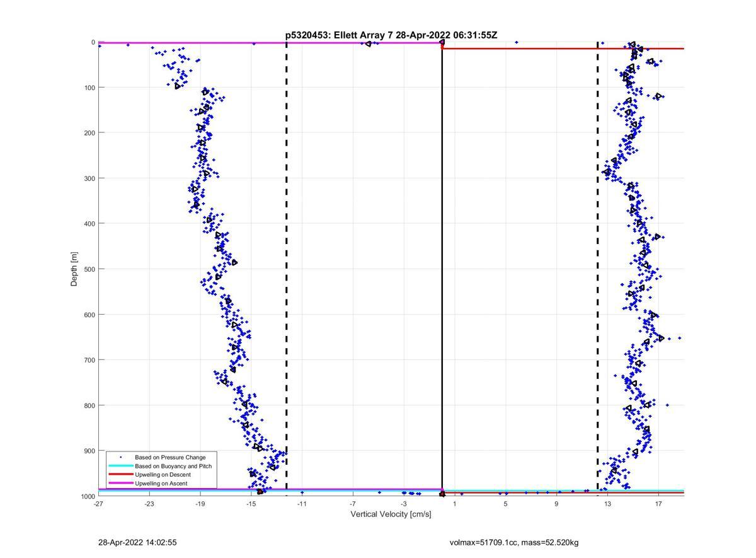Click y-axis tick label 200
Viewport: 756px width, 558px height.
(89, 133)
